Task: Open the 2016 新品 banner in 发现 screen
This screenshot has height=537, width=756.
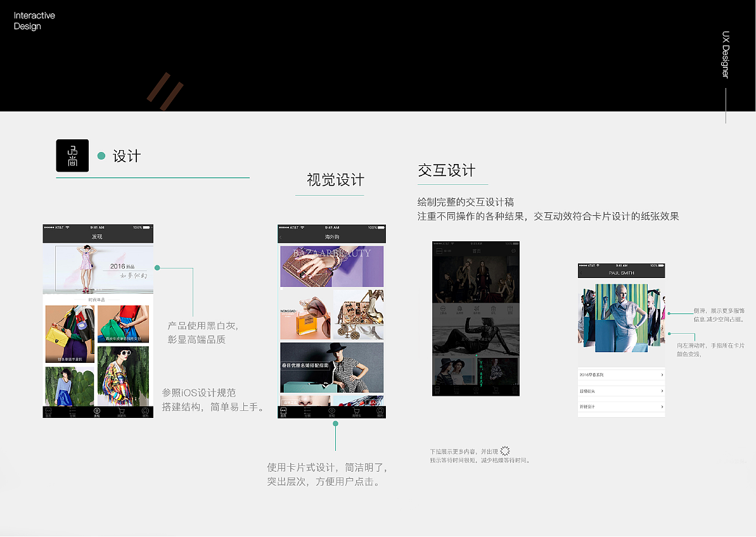Action: [98, 268]
